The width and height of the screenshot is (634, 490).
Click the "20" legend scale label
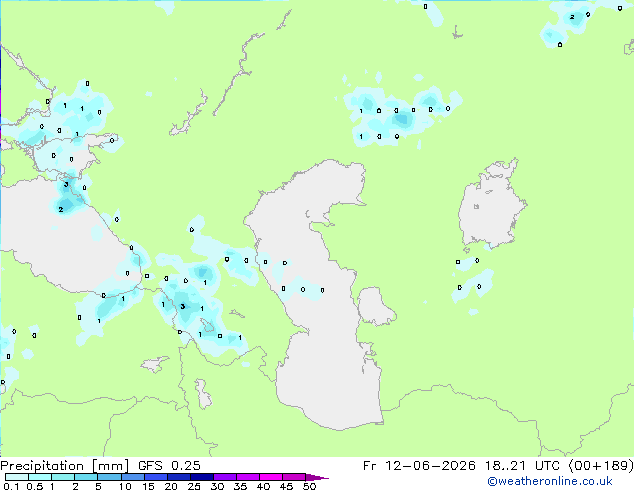(171, 486)
